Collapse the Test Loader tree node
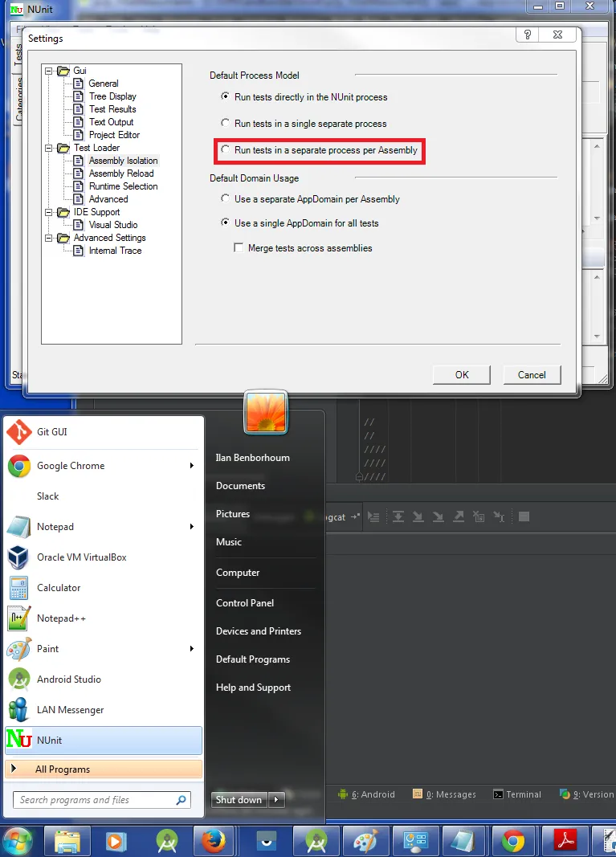The image size is (616, 857). point(49,148)
